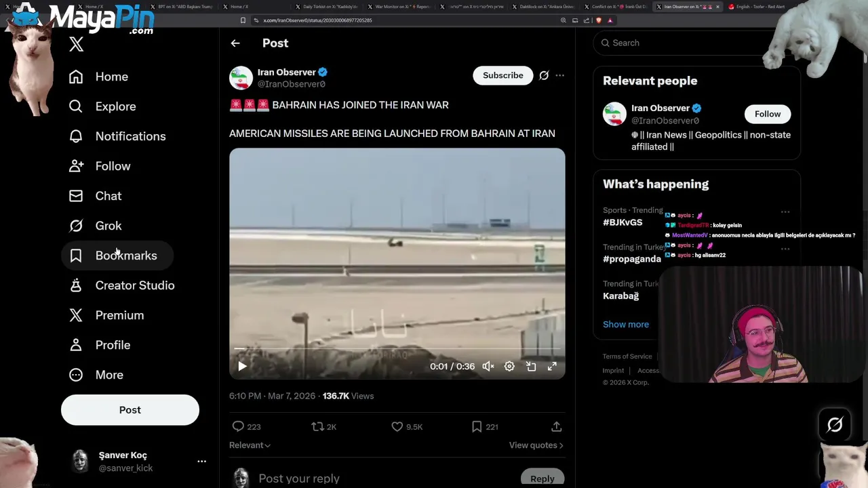
Task: Toggle picture-in-picture for the video
Action: 531,366
